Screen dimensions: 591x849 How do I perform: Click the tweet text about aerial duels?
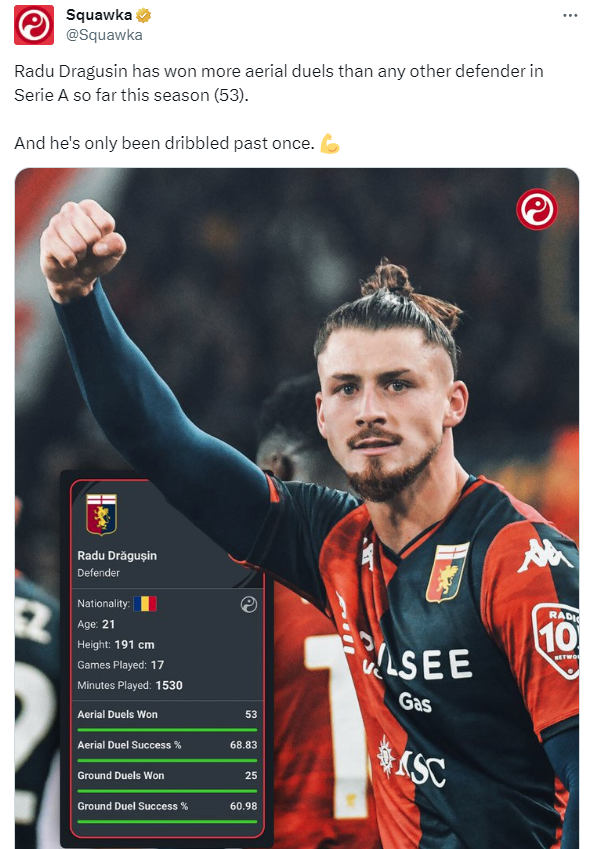[279, 83]
